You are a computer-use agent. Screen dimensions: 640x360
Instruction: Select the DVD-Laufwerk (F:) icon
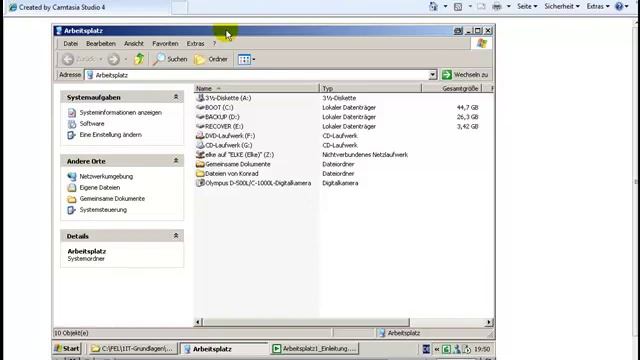(x=200, y=136)
